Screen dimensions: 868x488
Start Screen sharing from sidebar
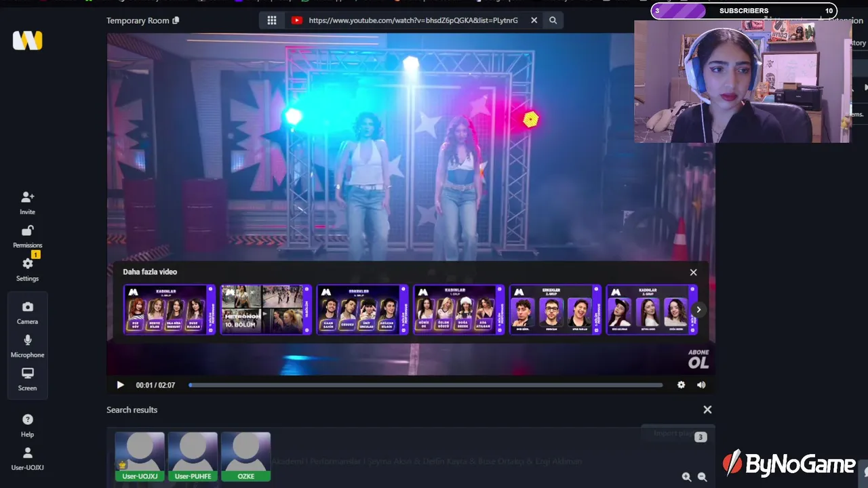tap(27, 379)
